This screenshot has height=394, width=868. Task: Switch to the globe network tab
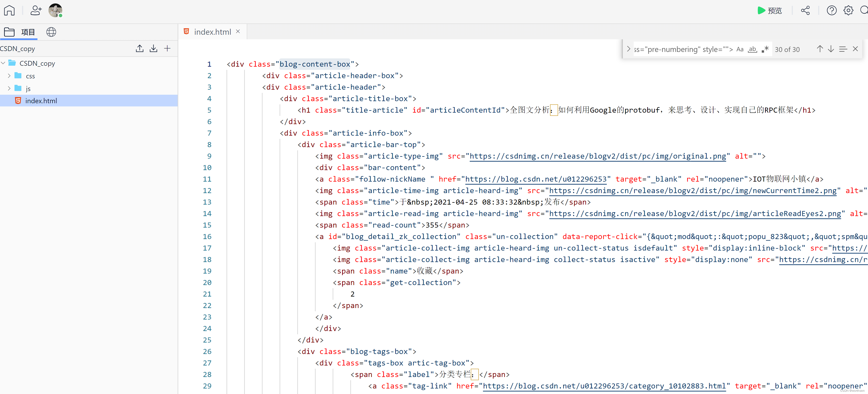(51, 32)
